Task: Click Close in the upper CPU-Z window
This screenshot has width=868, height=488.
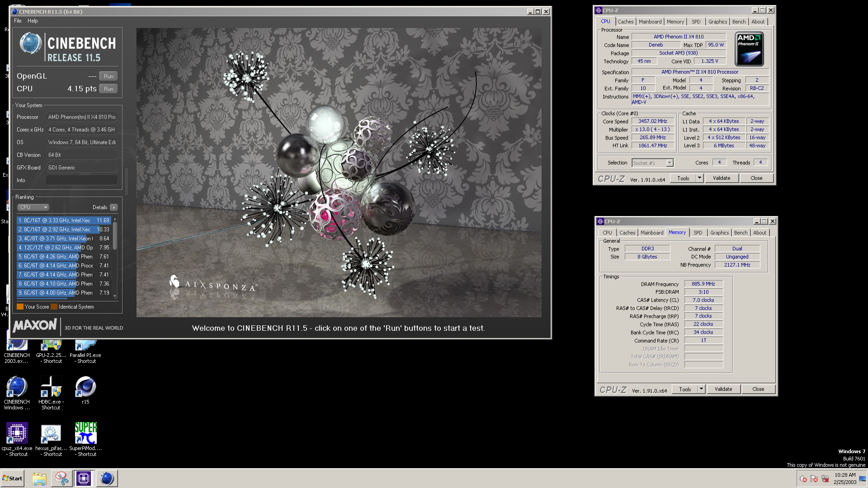Action: [x=756, y=178]
